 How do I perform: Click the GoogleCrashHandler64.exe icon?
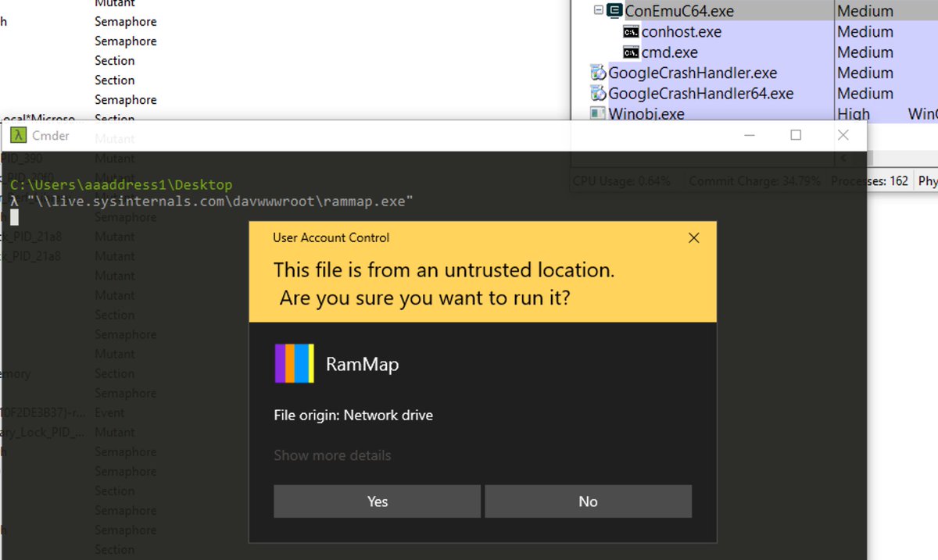[598, 93]
